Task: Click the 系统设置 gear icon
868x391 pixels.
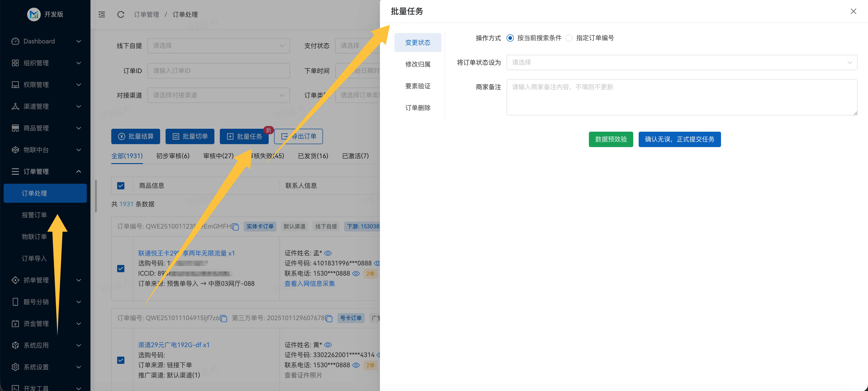Action: (x=15, y=367)
